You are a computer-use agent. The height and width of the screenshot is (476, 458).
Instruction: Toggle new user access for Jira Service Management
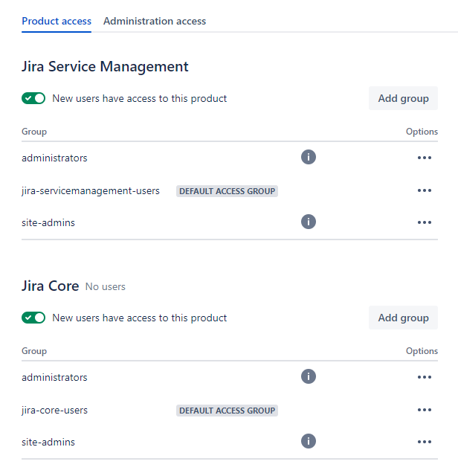coord(33,98)
